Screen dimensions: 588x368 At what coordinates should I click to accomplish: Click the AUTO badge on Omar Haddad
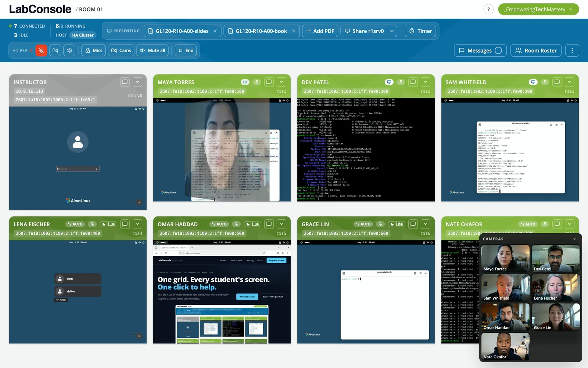[x=219, y=224]
